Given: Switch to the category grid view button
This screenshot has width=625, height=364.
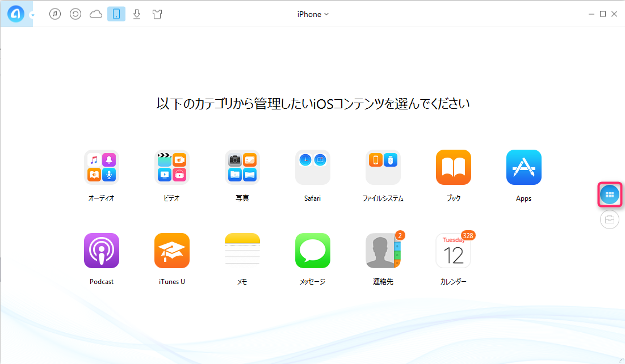Looking at the screenshot, I should (x=610, y=194).
